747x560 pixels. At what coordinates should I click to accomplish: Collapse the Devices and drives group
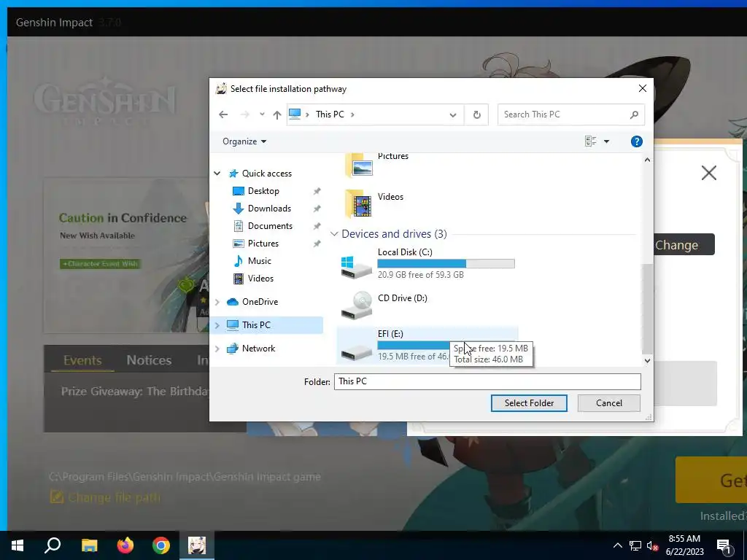tap(334, 234)
